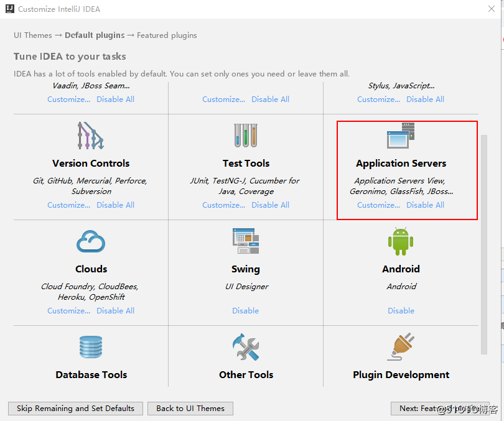The width and height of the screenshot is (504, 421).
Task: Click the plugin list vertical scrollbar
Action: [x=484, y=244]
